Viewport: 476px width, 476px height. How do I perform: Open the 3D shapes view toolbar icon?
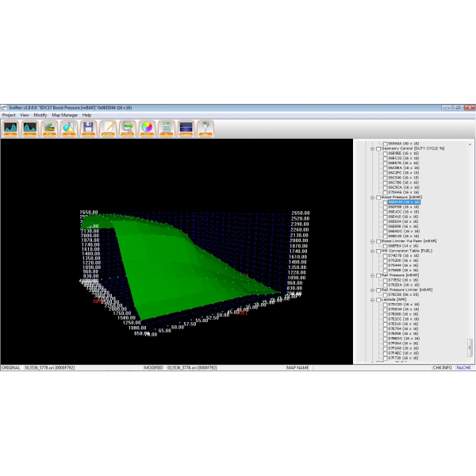point(69,129)
